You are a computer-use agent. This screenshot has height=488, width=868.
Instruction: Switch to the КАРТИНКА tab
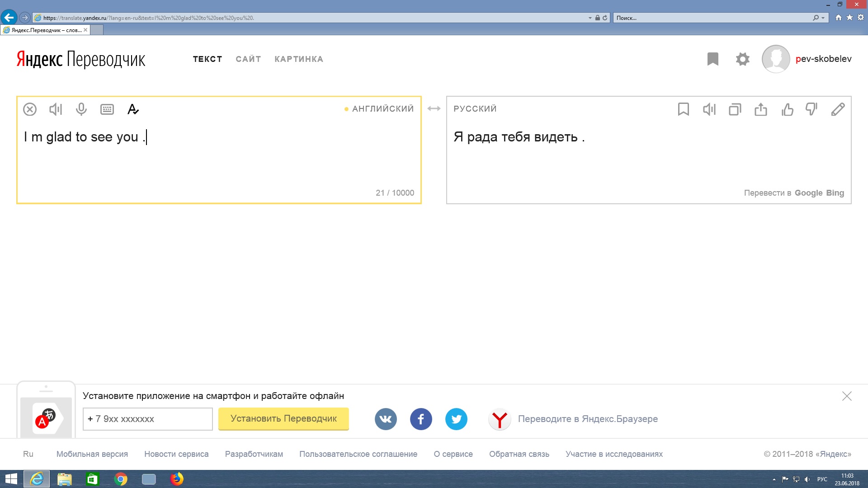click(x=299, y=59)
